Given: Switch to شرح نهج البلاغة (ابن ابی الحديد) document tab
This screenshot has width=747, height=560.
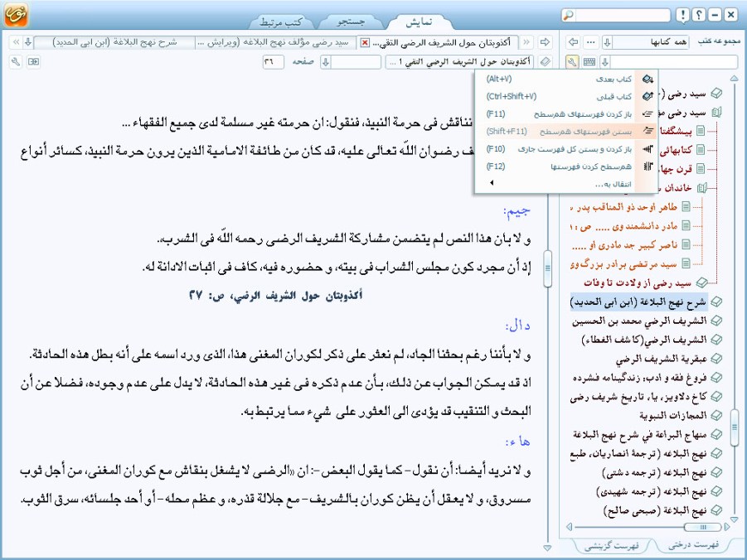Looking at the screenshot, I should click(114, 42).
